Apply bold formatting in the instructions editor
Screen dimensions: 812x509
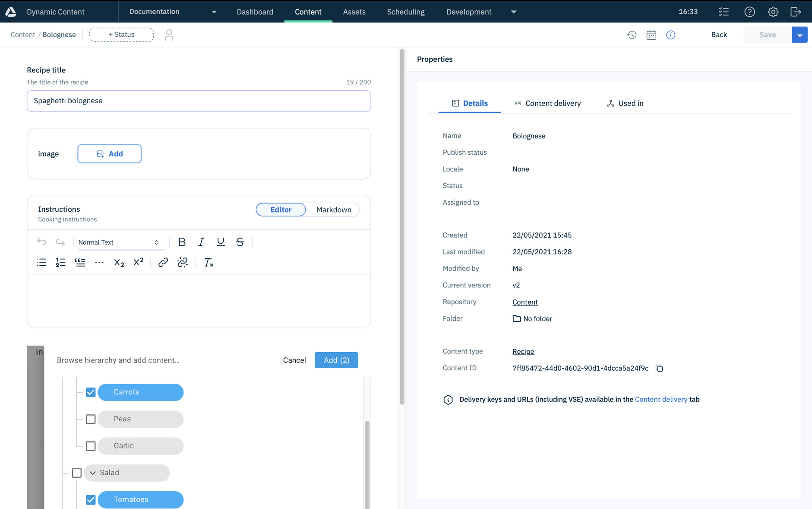pyautogui.click(x=182, y=242)
